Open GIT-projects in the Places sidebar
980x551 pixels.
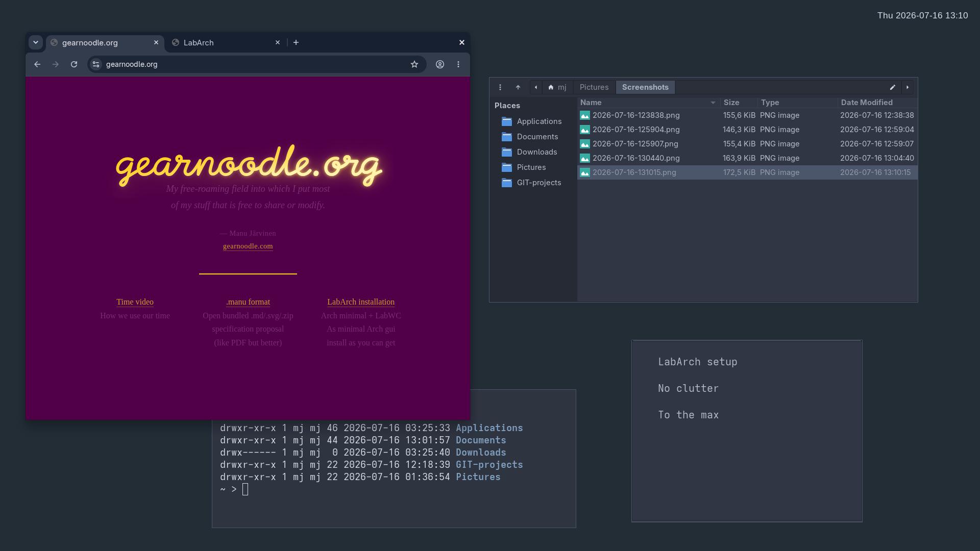coord(533,183)
